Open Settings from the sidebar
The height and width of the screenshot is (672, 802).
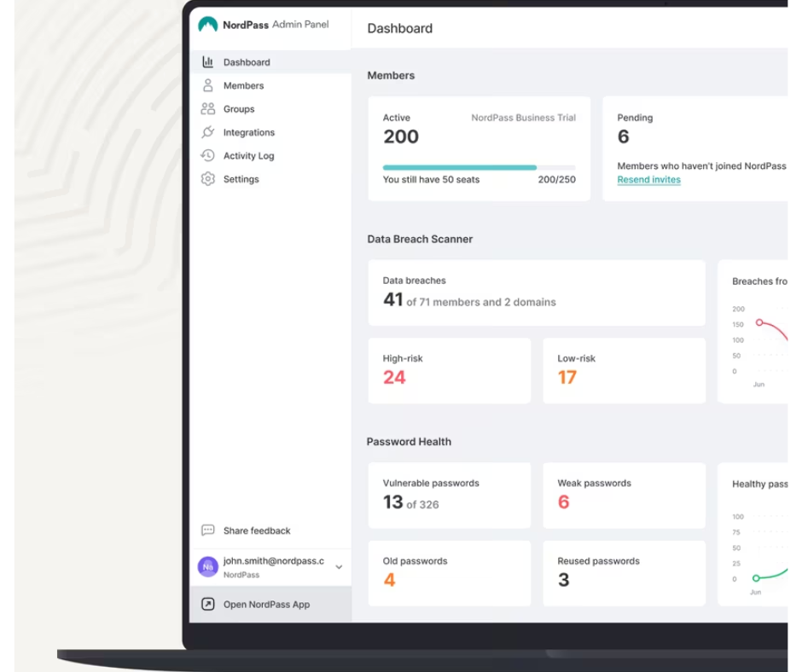tap(270, 179)
